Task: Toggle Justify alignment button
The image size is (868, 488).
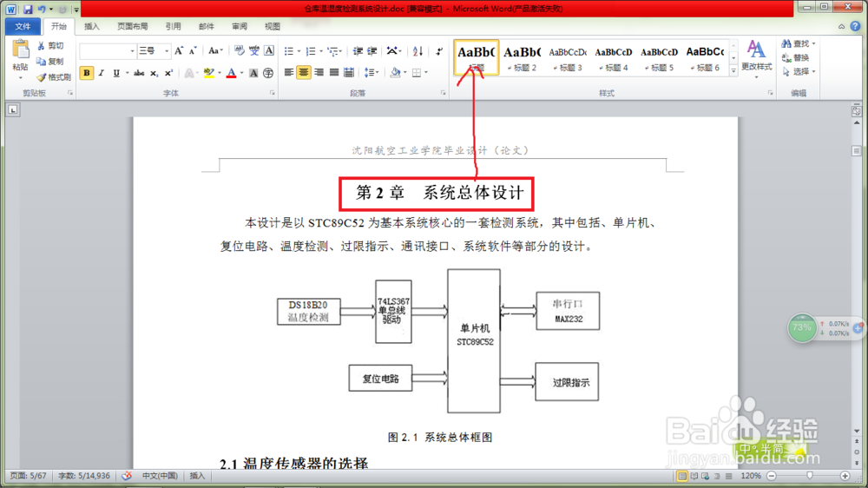Action: pos(334,73)
